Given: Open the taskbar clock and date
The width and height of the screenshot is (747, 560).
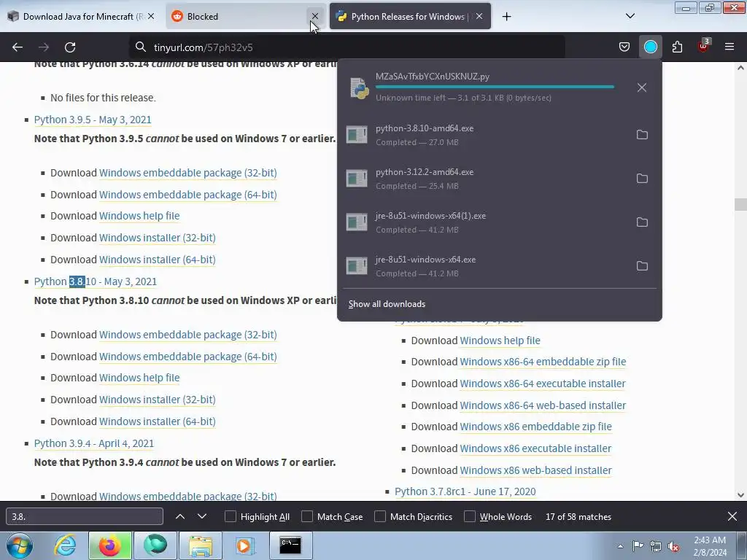Looking at the screenshot, I should 710,546.
